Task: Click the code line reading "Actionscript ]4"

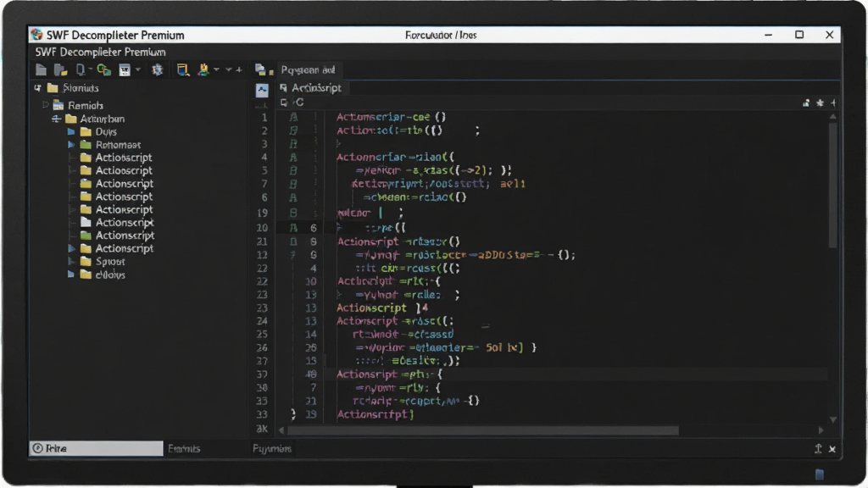Action: (x=382, y=308)
